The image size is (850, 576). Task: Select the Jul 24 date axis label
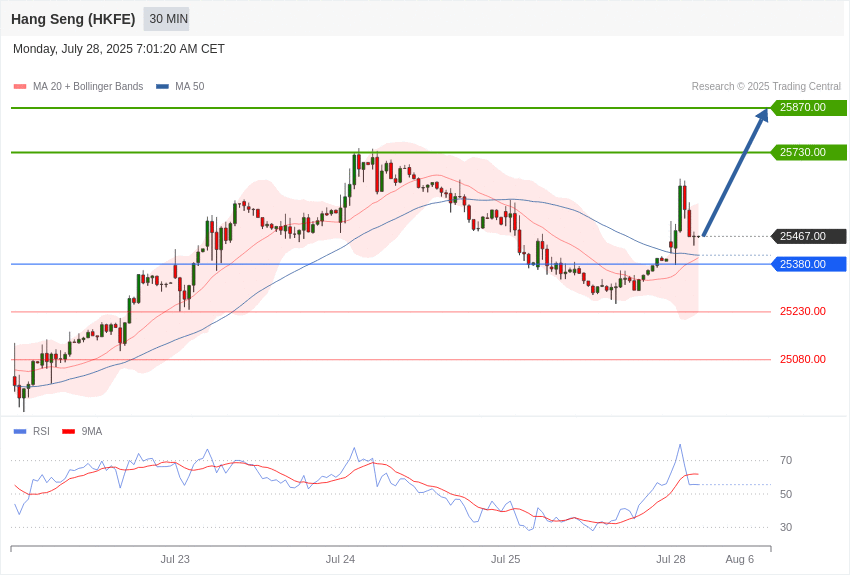tap(340, 559)
